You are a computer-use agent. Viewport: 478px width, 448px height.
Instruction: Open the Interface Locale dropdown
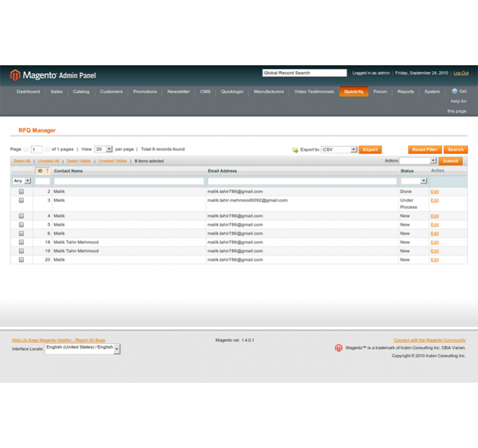(x=82, y=349)
